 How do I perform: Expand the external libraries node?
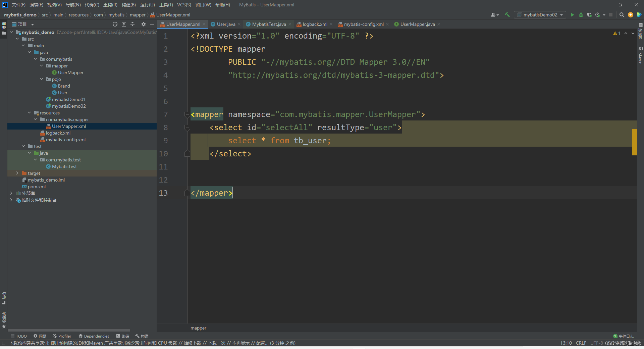[11, 193]
